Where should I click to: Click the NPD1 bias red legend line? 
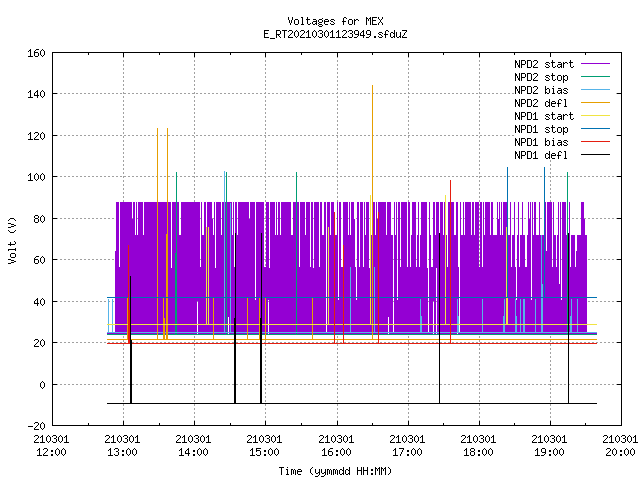click(596, 142)
